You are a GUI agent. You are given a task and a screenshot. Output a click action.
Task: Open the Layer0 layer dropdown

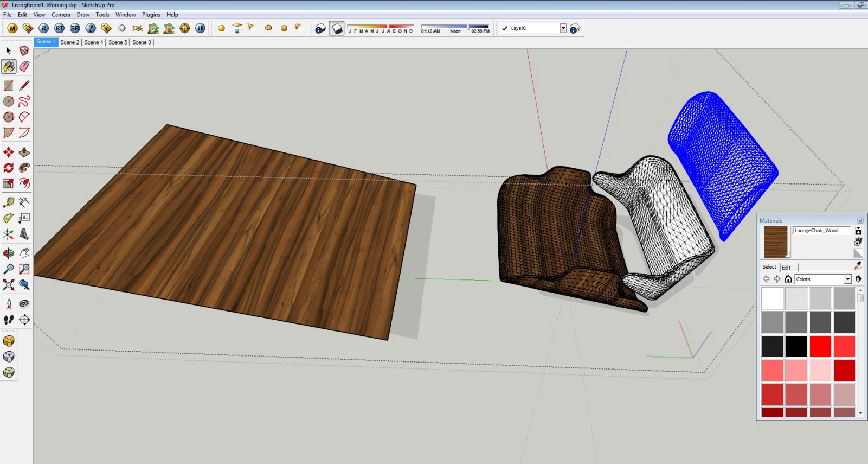pos(563,28)
